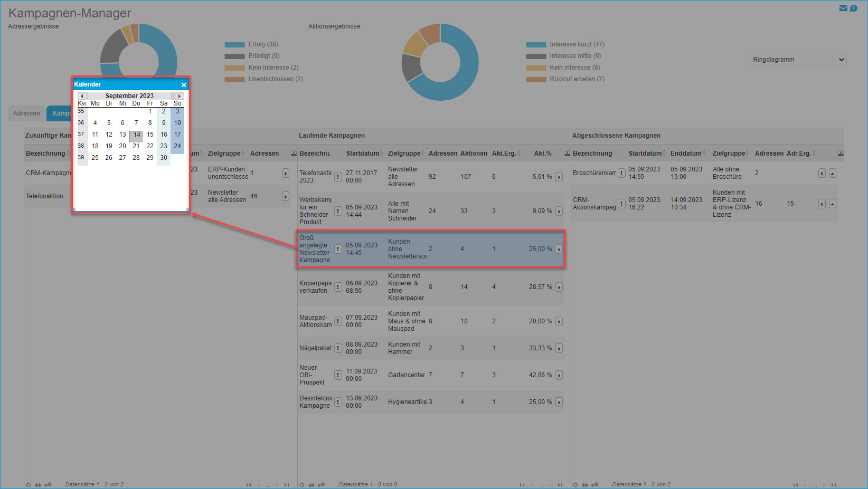Close the Kalender popup
The width and height of the screenshot is (868, 489).
pyautogui.click(x=184, y=85)
